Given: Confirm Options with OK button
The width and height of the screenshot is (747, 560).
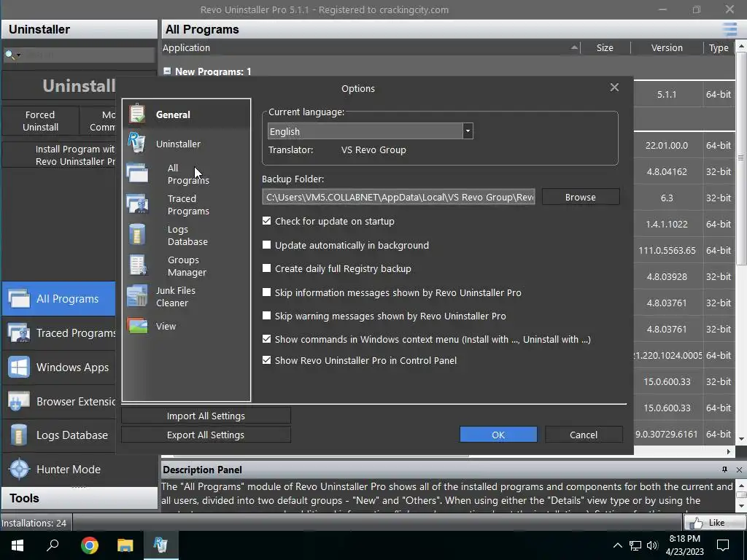Looking at the screenshot, I should [498, 435].
